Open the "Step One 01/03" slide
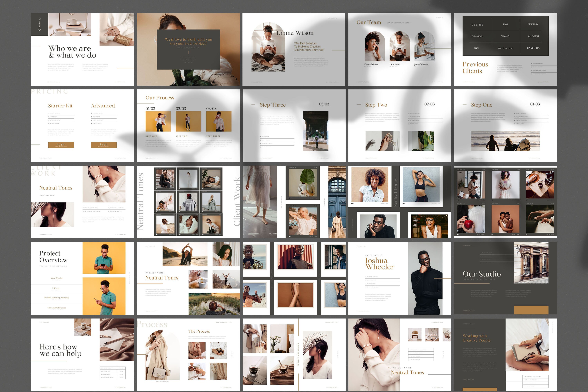 [x=482, y=105]
